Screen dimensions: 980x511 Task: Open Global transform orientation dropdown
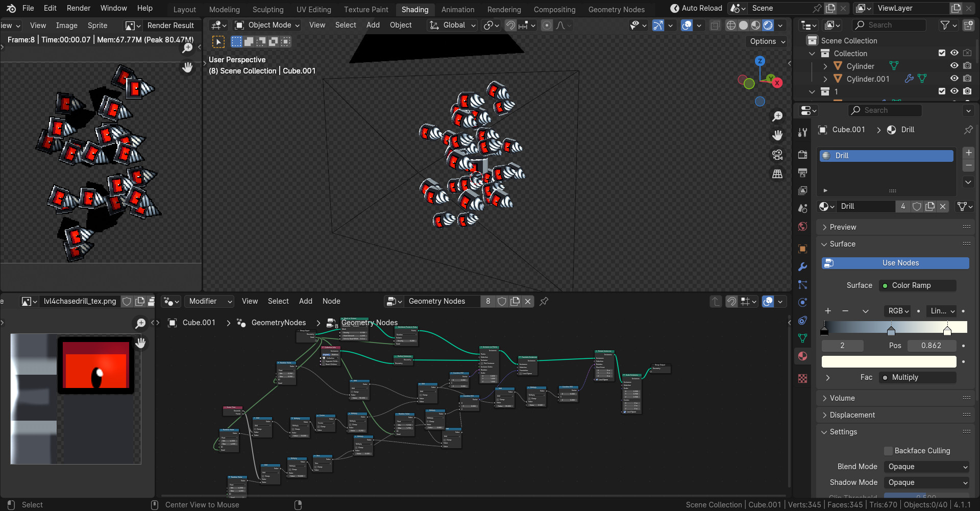click(452, 25)
